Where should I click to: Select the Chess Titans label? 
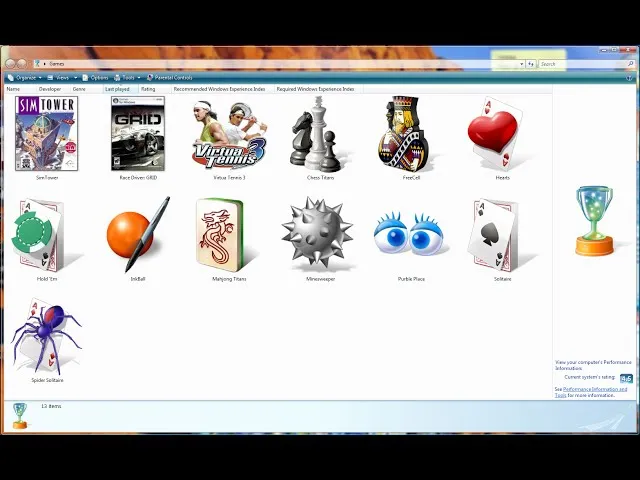pos(320,178)
